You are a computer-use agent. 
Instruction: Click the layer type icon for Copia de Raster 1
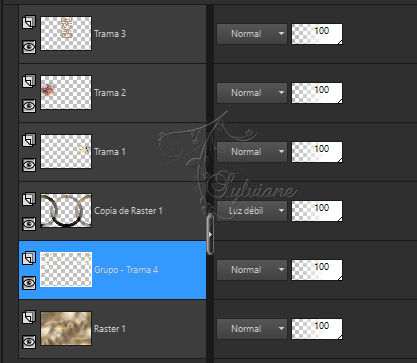tap(29, 199)
